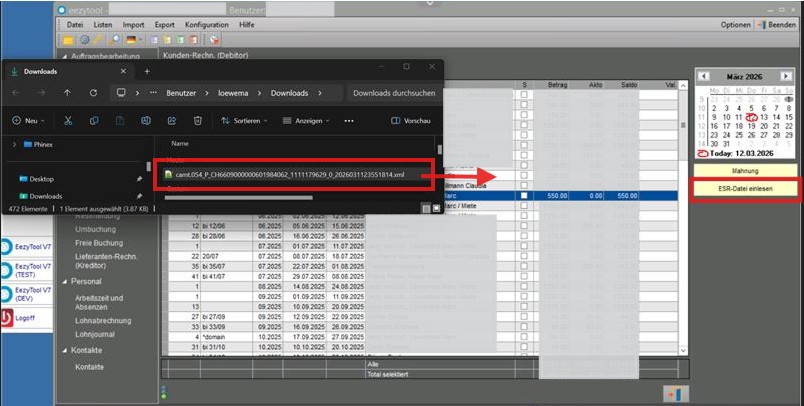Screen dimensions: 804x406
Task: Open the Sortieren dropdown
Action: (x=243, y=121)
